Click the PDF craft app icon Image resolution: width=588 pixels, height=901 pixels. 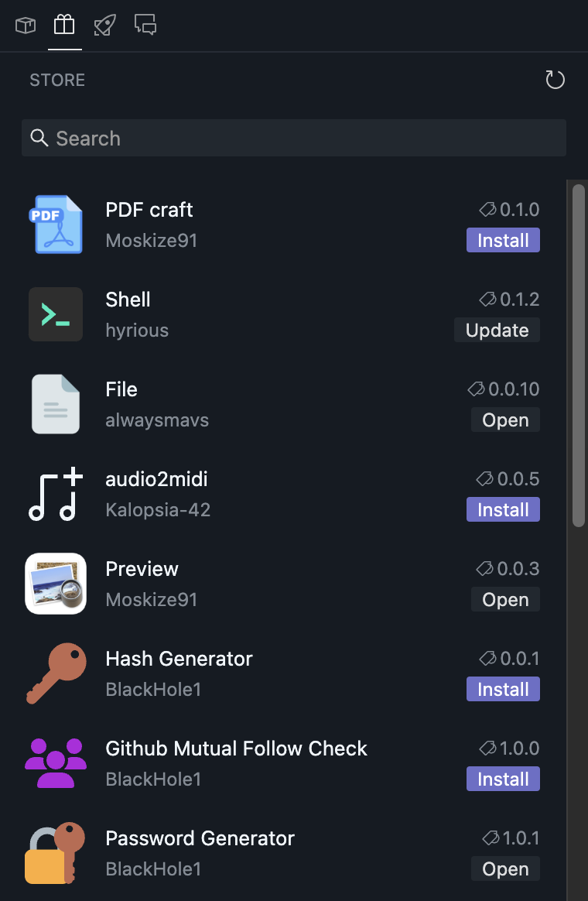click(x=56, y=224)
